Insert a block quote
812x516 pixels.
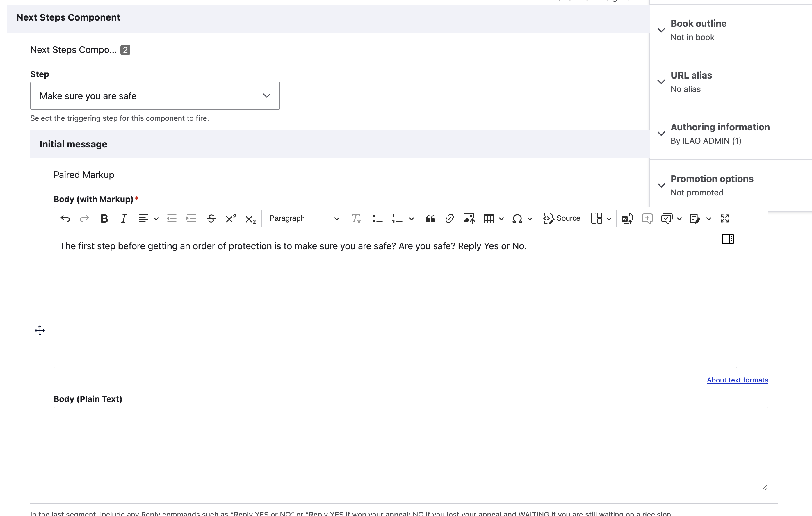click(x=430, y=218)
